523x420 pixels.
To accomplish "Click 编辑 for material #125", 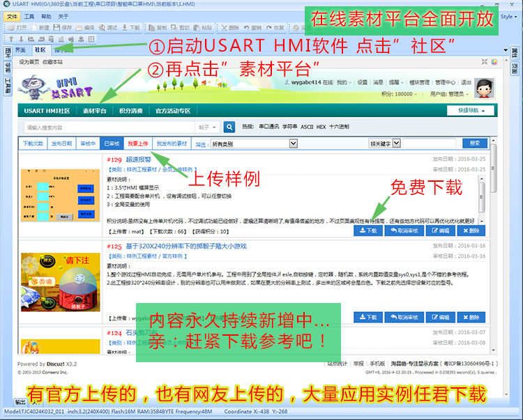I will tap(440, 317).
